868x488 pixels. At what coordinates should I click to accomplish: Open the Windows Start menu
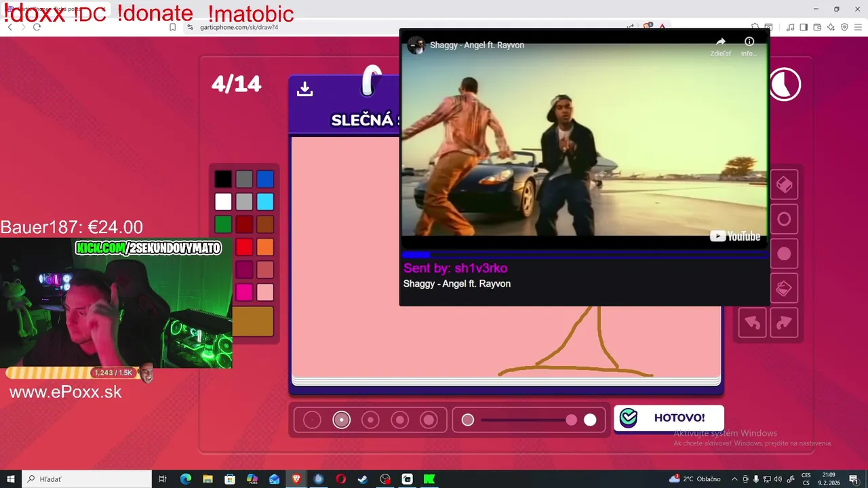pos(10,479)
